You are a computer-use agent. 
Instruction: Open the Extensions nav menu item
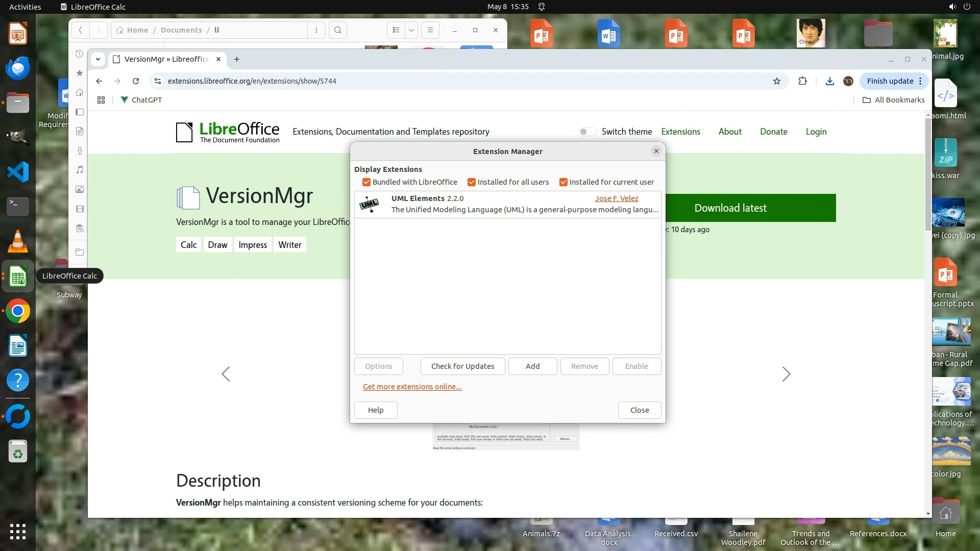(680, 132)
